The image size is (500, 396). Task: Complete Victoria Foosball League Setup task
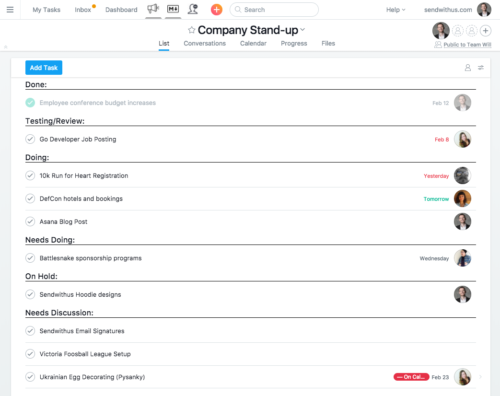(30, 354)
